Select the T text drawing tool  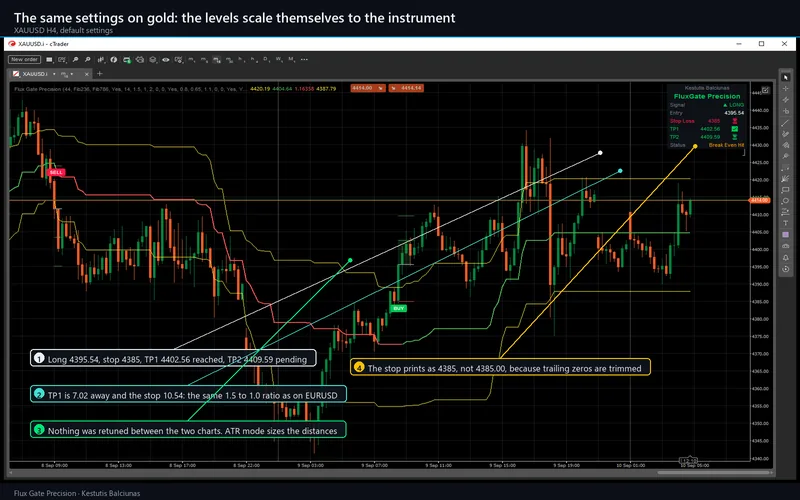(x=785, y=222)
